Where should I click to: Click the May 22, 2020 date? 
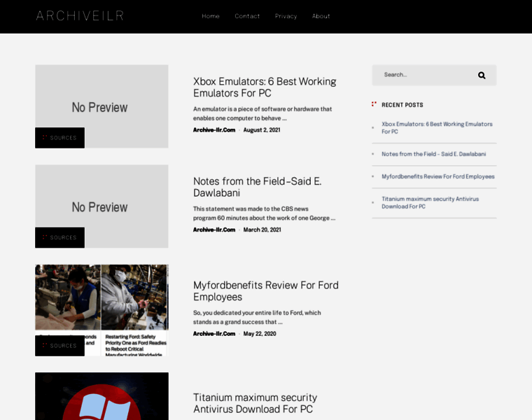(x=260, y=334)
